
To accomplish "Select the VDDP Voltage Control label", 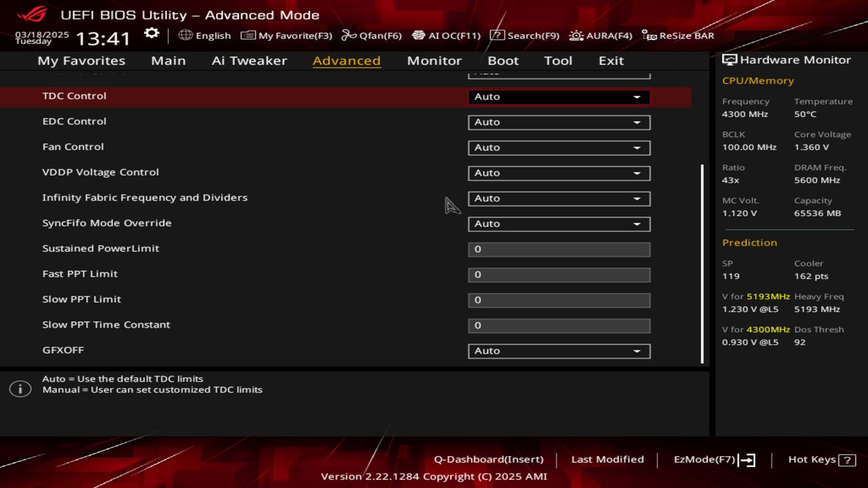I will [x=100, y=172].
